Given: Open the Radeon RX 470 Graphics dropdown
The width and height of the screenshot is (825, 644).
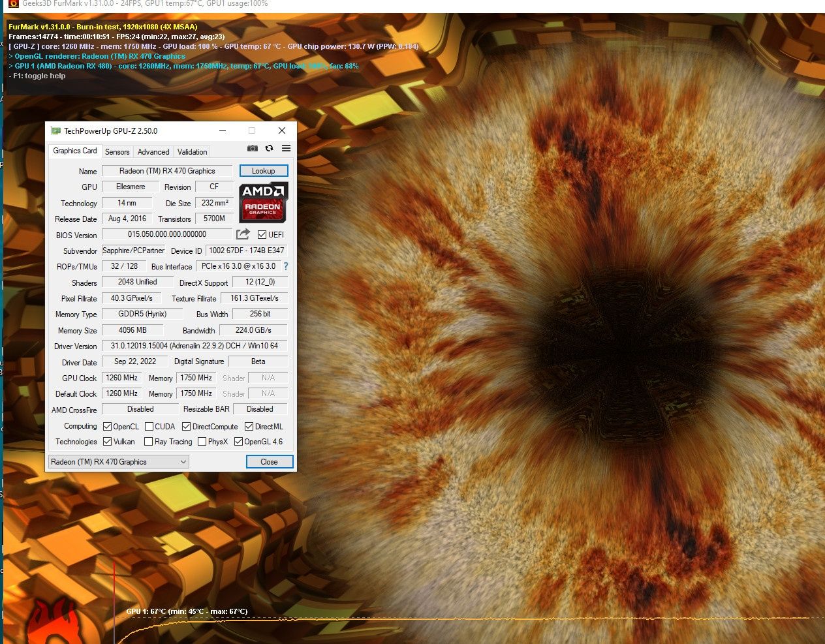Looking at the screenshot, I should tap(119, 462).
